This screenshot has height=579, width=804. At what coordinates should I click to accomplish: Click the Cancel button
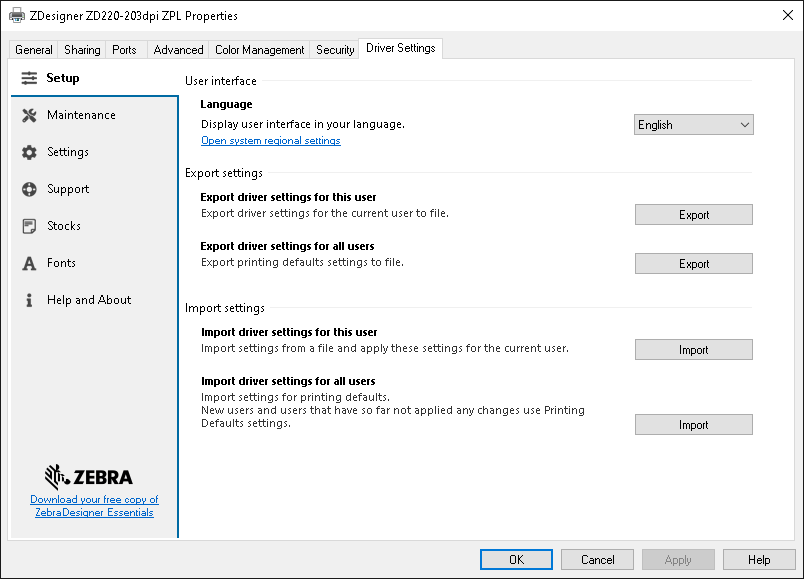pyautogui.click(x=597, y=559)
